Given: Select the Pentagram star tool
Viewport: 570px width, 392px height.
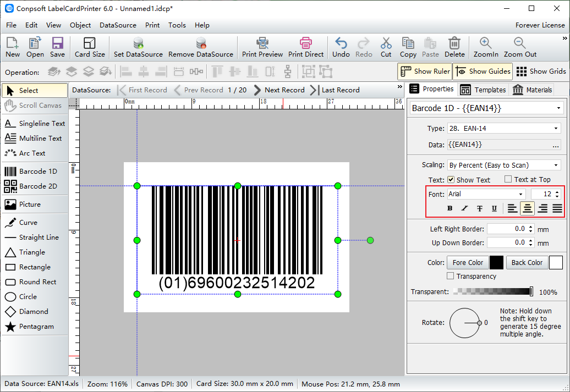Looking at the screenshot, I should coord(35,327).
